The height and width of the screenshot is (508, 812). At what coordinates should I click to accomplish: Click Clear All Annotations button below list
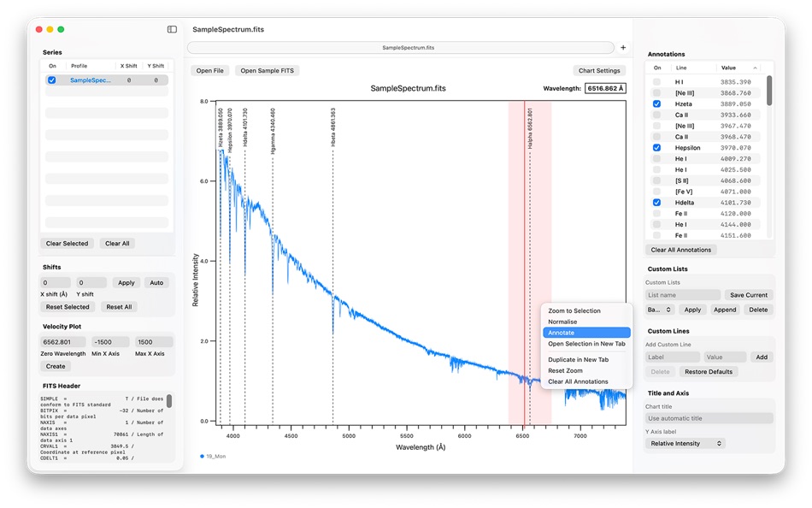(x=681, y=250)
